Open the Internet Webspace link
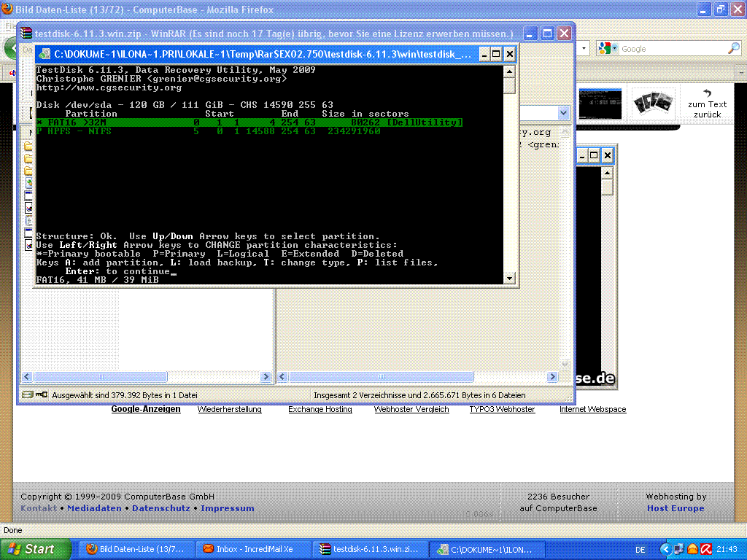The width and height of the screenshot is (747, 560). (592, 409)
